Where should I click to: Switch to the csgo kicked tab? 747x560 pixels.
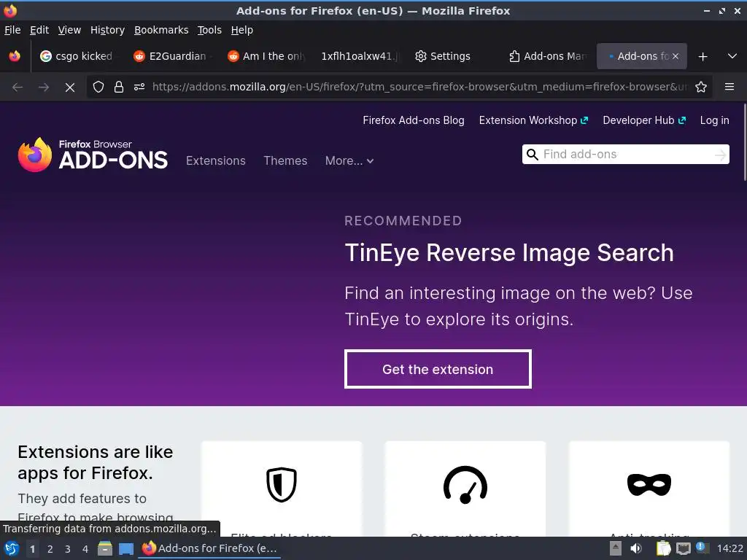tap(77, 56)
